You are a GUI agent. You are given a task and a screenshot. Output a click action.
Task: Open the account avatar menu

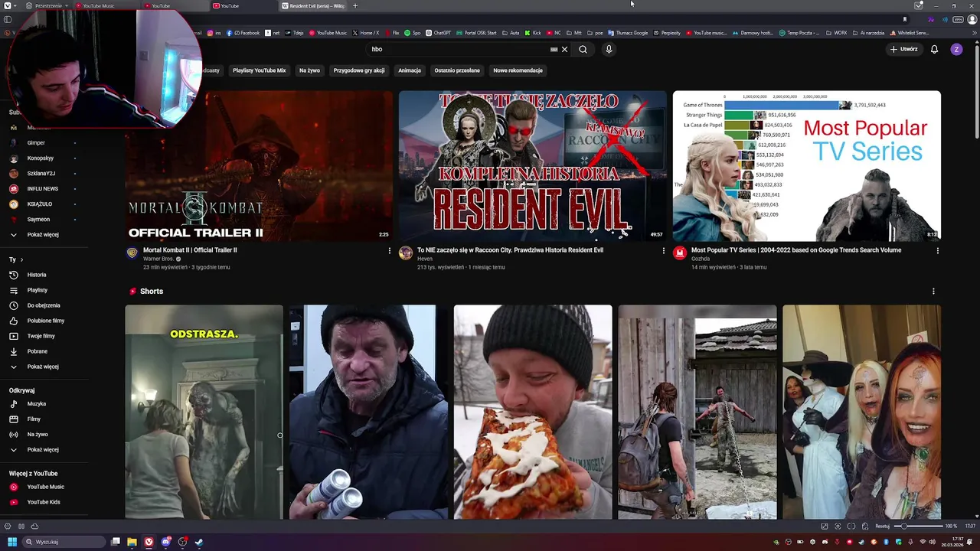point(956,49)
